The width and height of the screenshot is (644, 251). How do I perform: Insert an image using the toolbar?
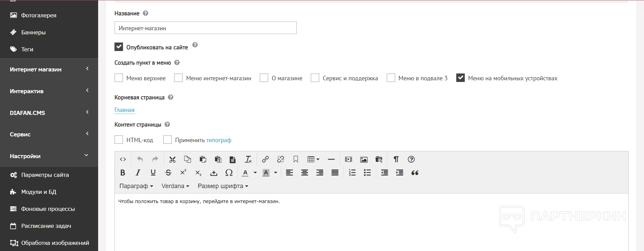[x=364, y=159]
